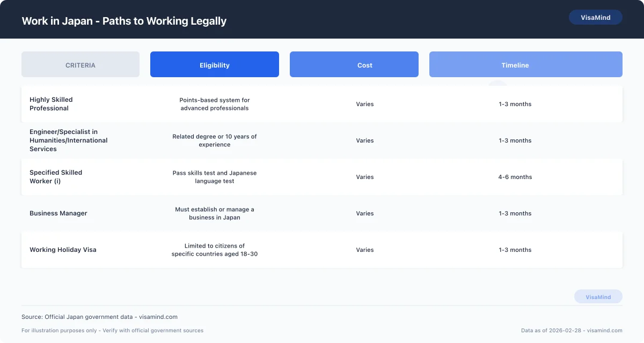
Task: Click the 'Work in Japan' page title
Action: point(124,21)
